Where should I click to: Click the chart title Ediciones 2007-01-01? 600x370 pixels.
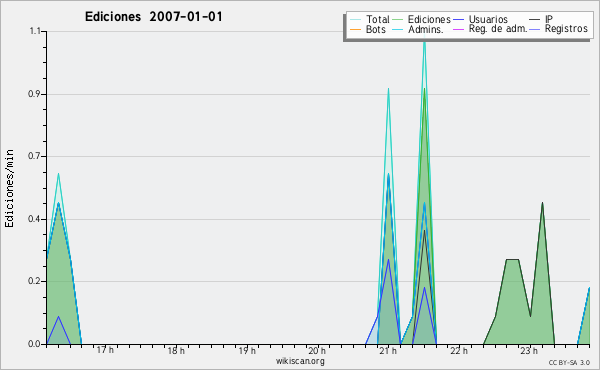tap(153, 17)
